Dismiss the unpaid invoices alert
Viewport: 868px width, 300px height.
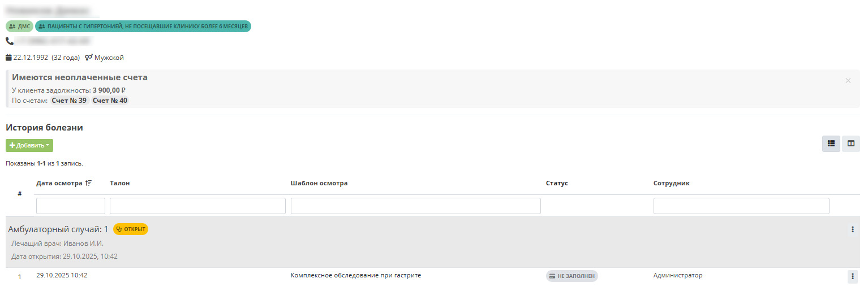[x=848, y=81]
